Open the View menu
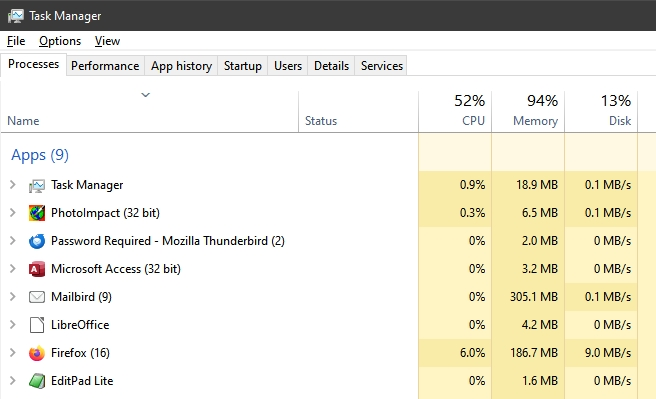 [x=107, y=41]
